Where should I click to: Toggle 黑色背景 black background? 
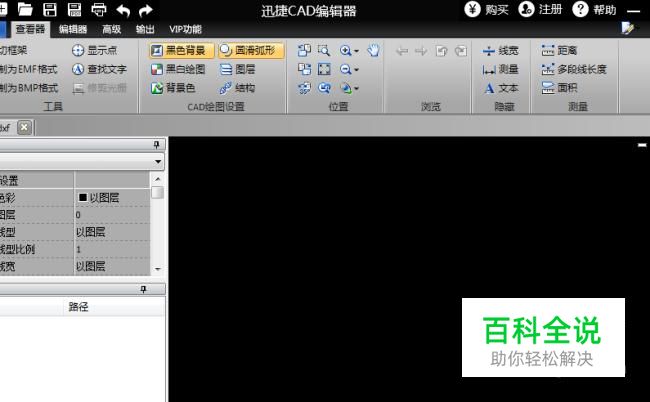tap(182, 51)
